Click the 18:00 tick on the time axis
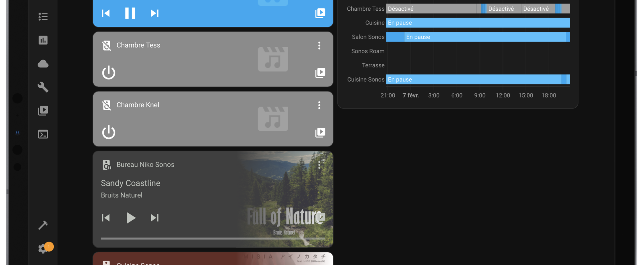644x265 pixels. (x=549, y=95)
